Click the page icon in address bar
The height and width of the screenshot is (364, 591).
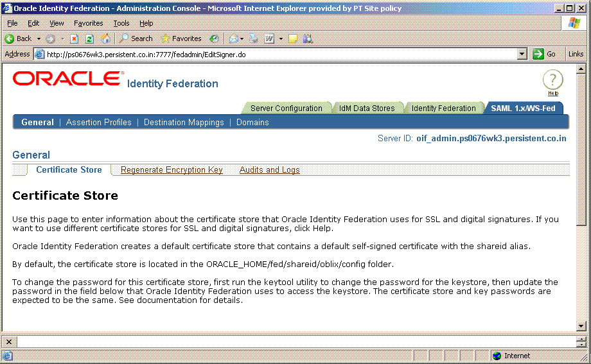(x=39, y=55)
